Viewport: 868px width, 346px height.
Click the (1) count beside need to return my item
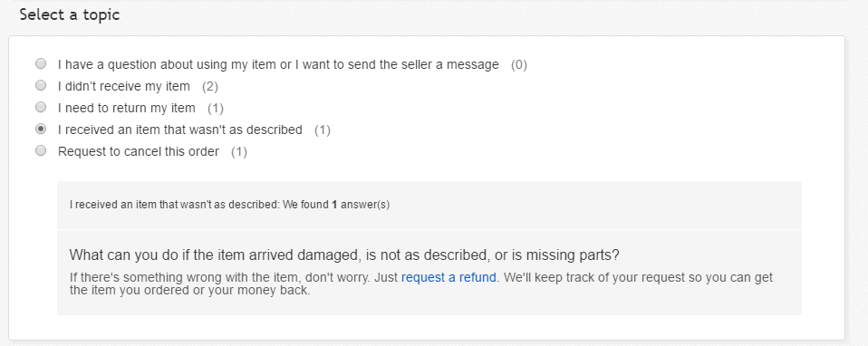point(216,108)
